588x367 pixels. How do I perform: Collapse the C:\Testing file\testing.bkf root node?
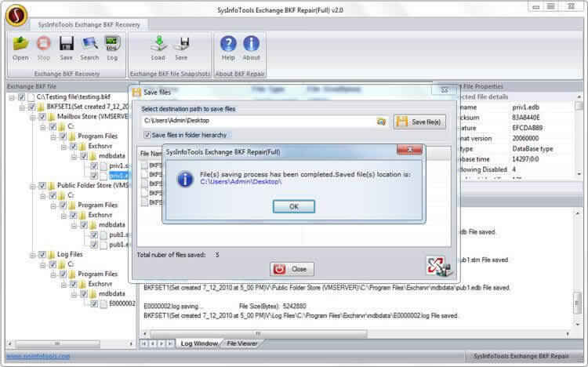point(12,97)
